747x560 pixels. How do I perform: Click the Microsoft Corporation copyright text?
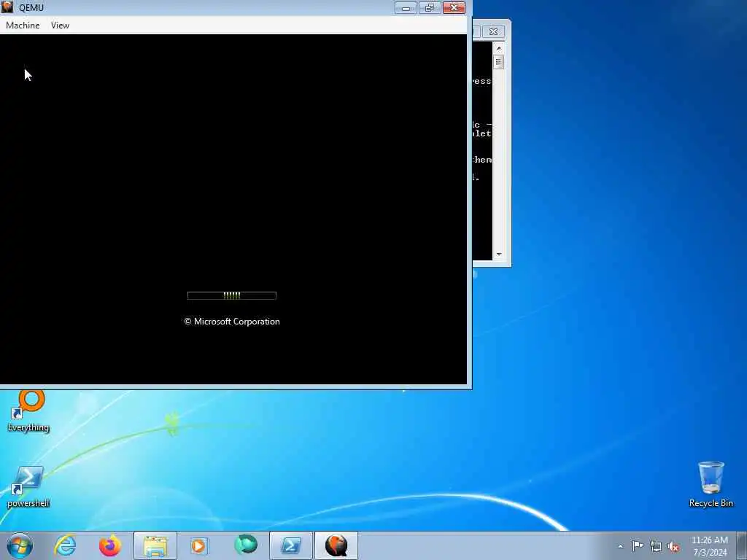point(232,322)
